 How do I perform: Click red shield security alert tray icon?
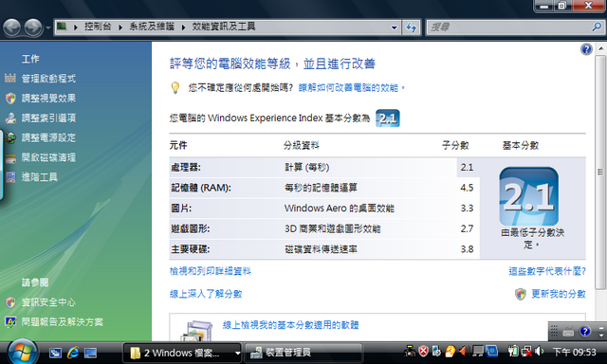(424, 352)
